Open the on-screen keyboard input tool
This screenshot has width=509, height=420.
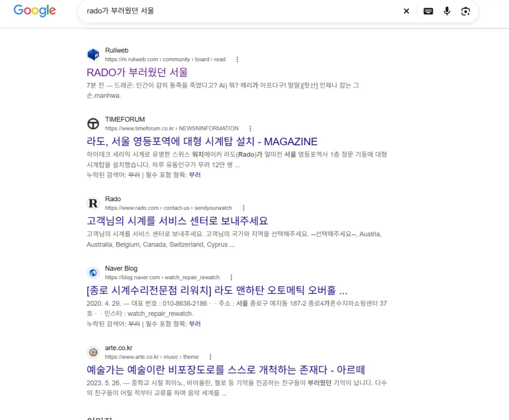click(428, 11)
